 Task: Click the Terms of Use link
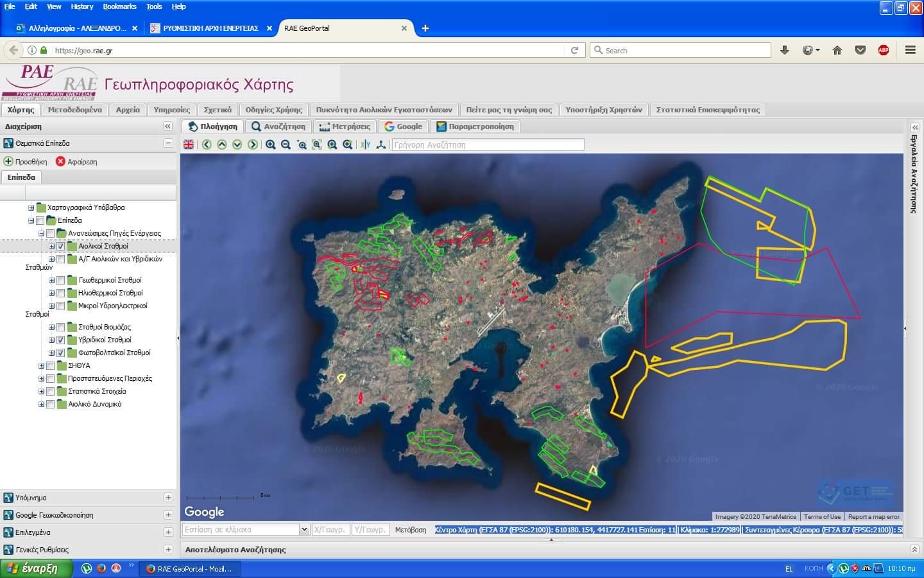tap(821, 517)
